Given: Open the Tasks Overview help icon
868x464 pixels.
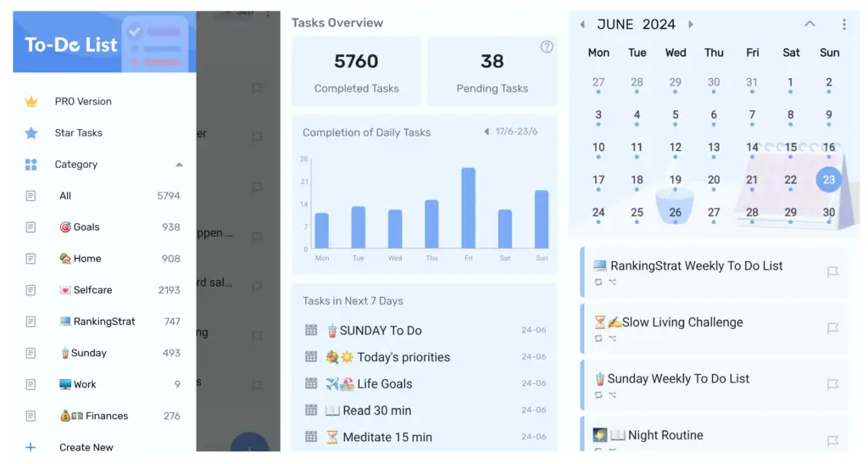Looking at the screenshot, I should (547, 47).
